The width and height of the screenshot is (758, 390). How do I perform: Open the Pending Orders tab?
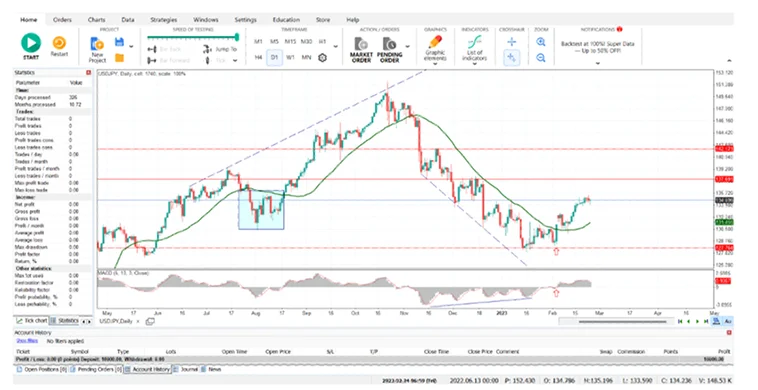(x=96, y=369)
